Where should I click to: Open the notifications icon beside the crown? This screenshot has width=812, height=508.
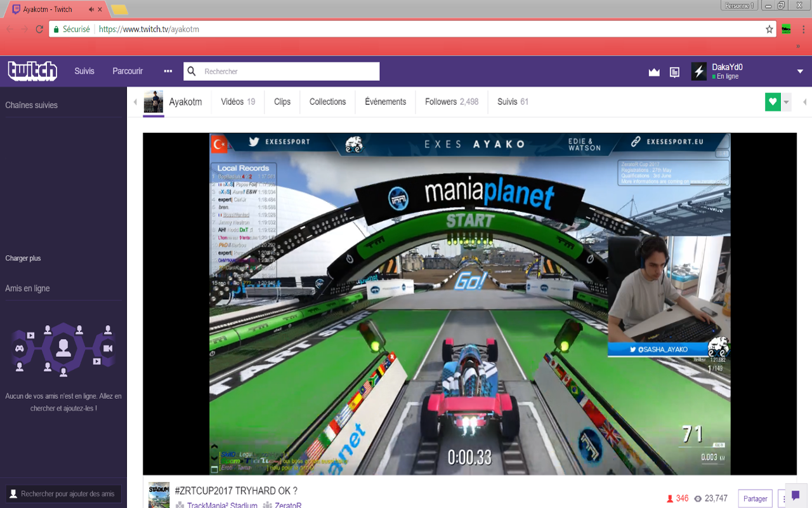coord(674,72)
